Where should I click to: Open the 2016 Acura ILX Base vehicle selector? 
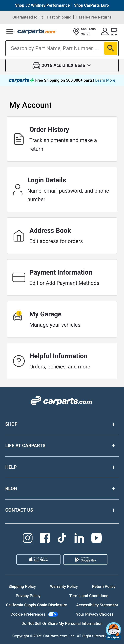tap(62, 65)
